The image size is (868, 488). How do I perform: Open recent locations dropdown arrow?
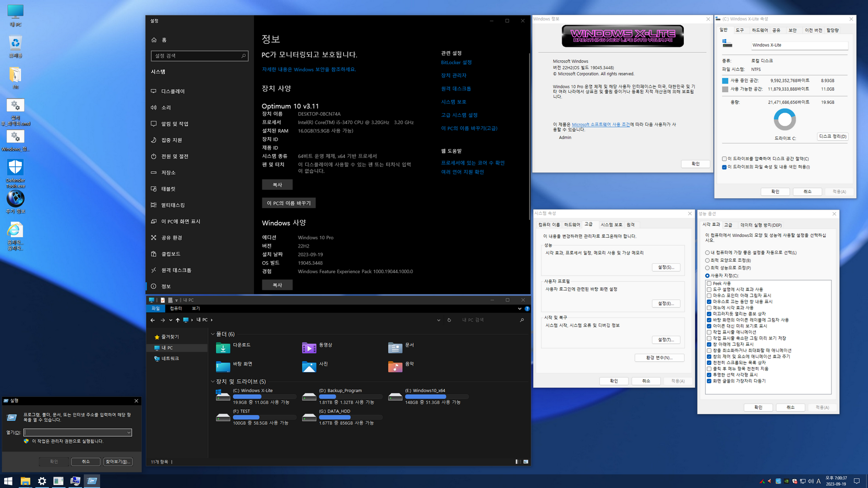(x=171, y=320)
